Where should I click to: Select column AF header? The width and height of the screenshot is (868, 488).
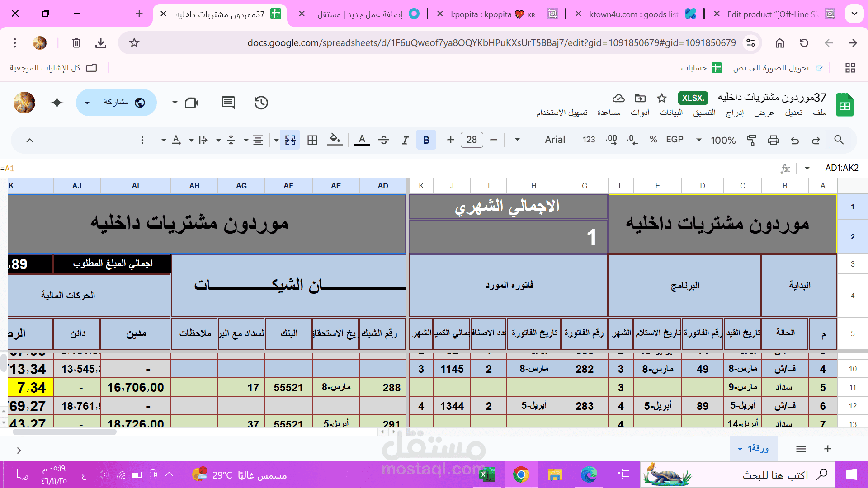[x=288, y=186]
